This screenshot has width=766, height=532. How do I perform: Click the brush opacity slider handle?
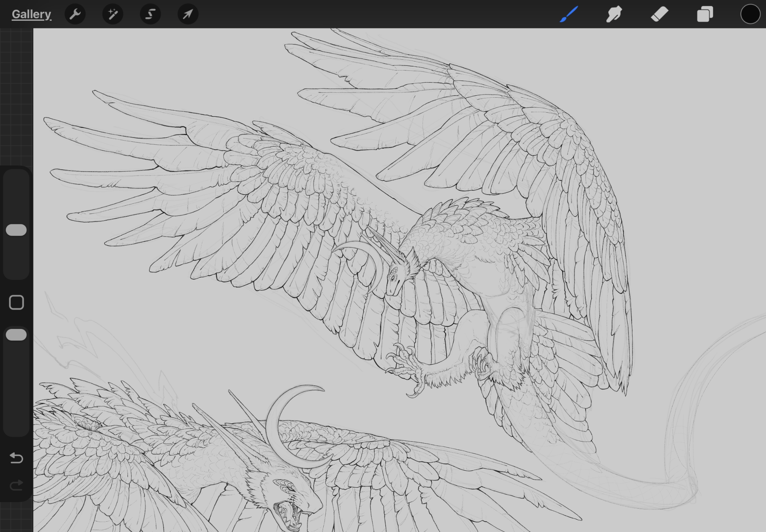point(16,335)
